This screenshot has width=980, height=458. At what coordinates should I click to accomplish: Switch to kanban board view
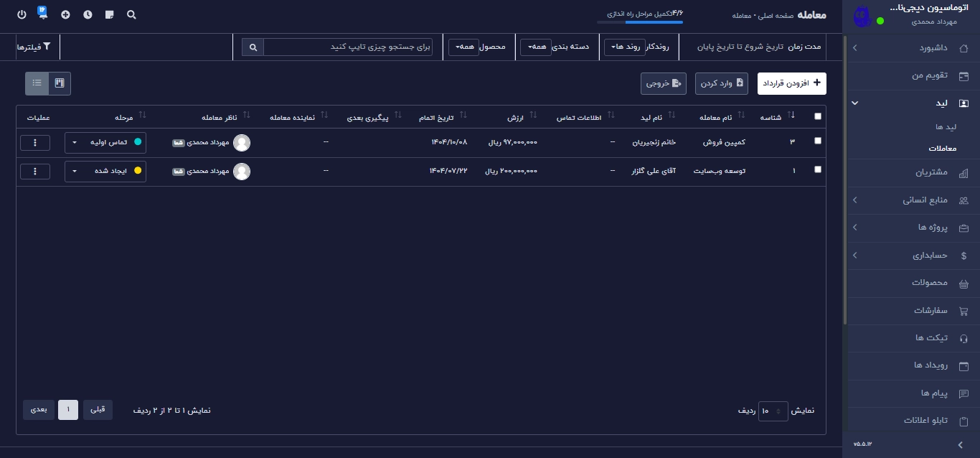(60, 83)
